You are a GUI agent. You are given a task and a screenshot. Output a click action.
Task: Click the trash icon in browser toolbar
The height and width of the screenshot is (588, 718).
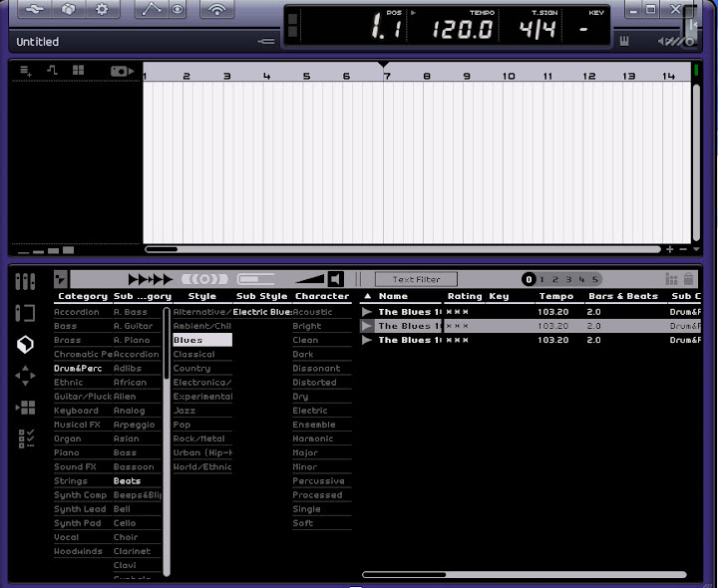tap(688, 280)
